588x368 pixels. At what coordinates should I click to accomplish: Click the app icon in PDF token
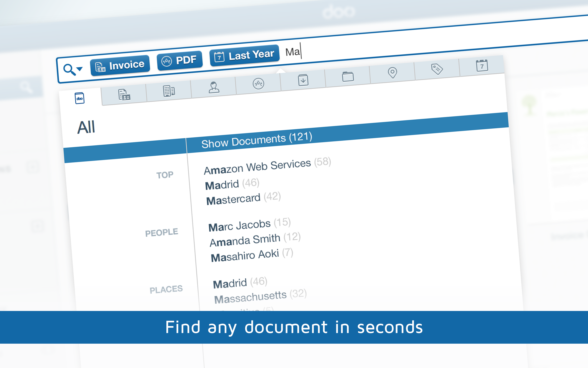tap(166, 61)
